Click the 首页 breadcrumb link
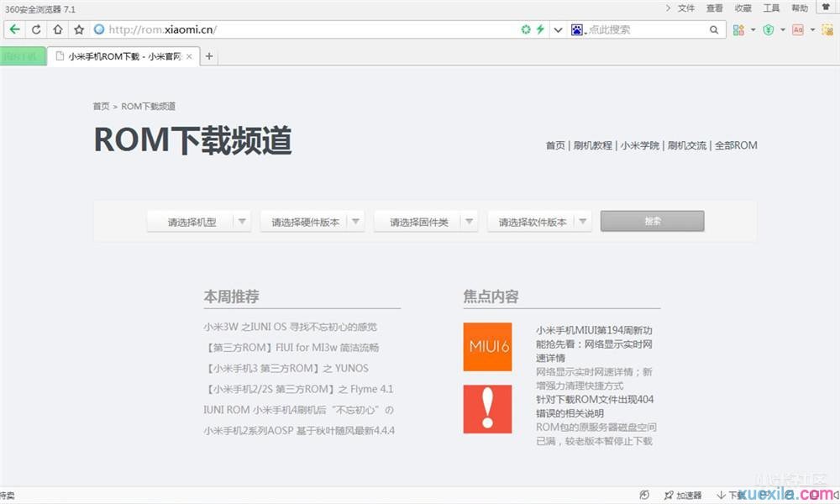Image resolution: width=840 pixels, height=504 pixels. click(101, 106)
